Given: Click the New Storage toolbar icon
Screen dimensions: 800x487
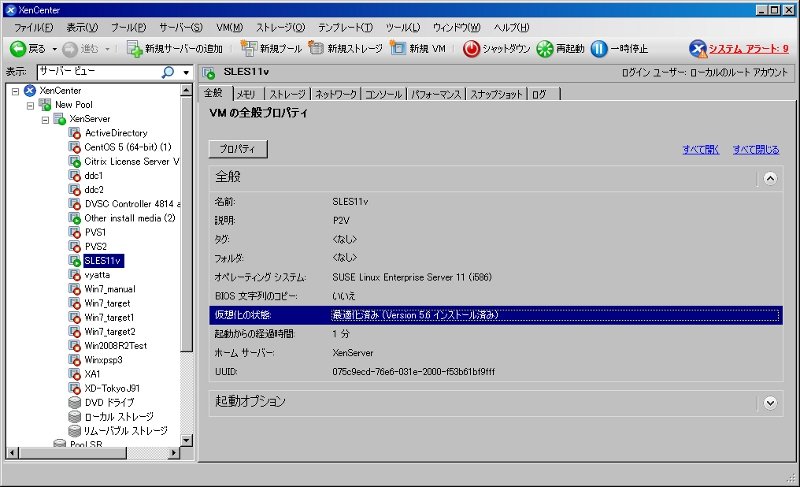Looking at the screenshot, I should point(316,48).
